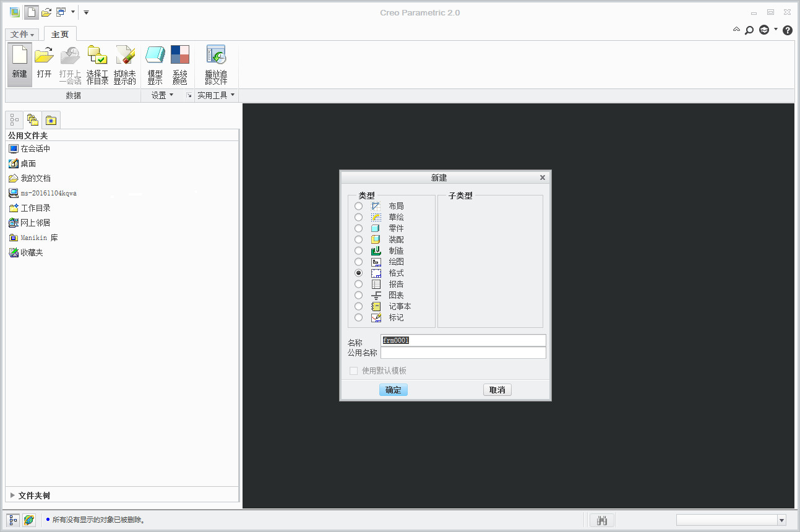The height and width of the screenshot is (532, 800).
Task: Click the New (新建) ribbon icon
Action: 20,64
